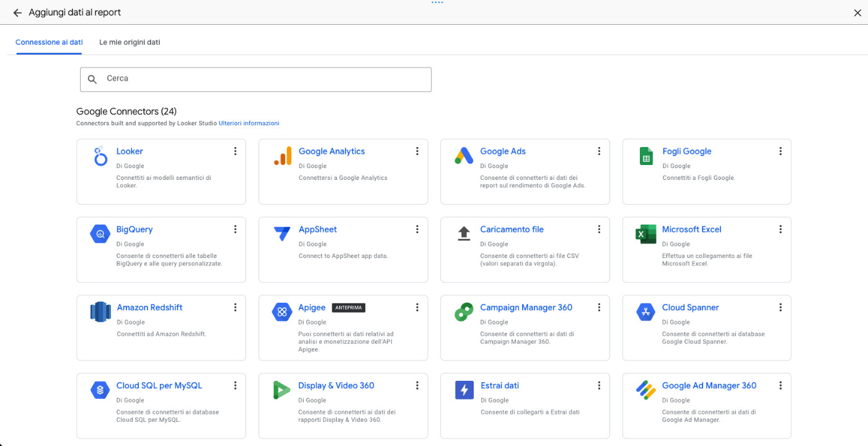Click the Estrai dati lightning icon
868x446 pixels.
point(464,390)
